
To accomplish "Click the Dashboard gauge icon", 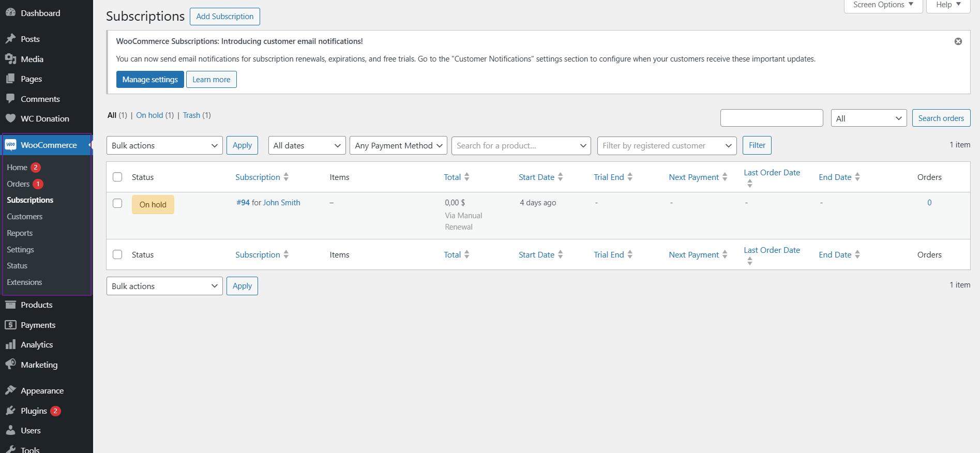I will (x=10, y=13).
